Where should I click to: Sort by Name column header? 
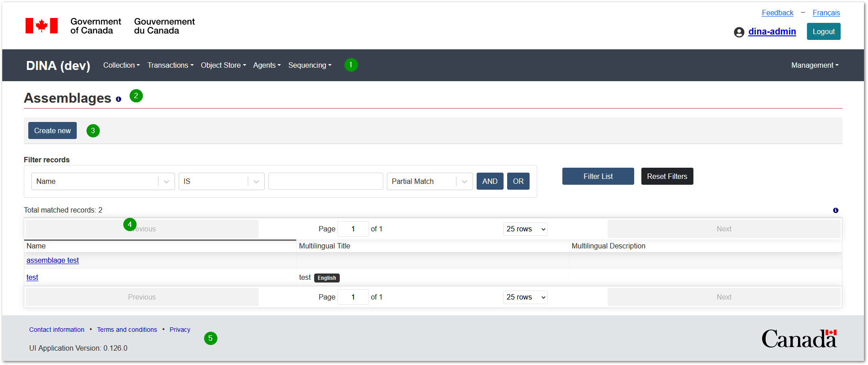pyautogui.click(x=160, y=246)
